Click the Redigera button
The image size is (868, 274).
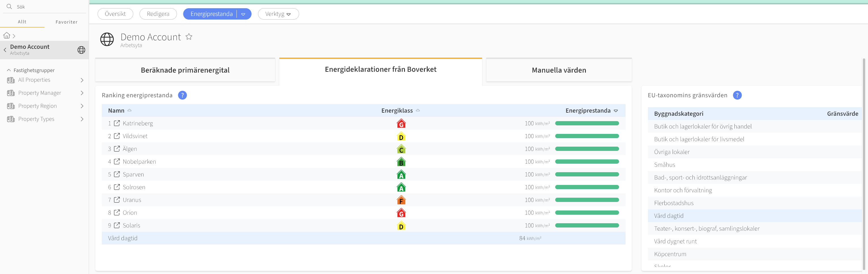click(158, 14)
